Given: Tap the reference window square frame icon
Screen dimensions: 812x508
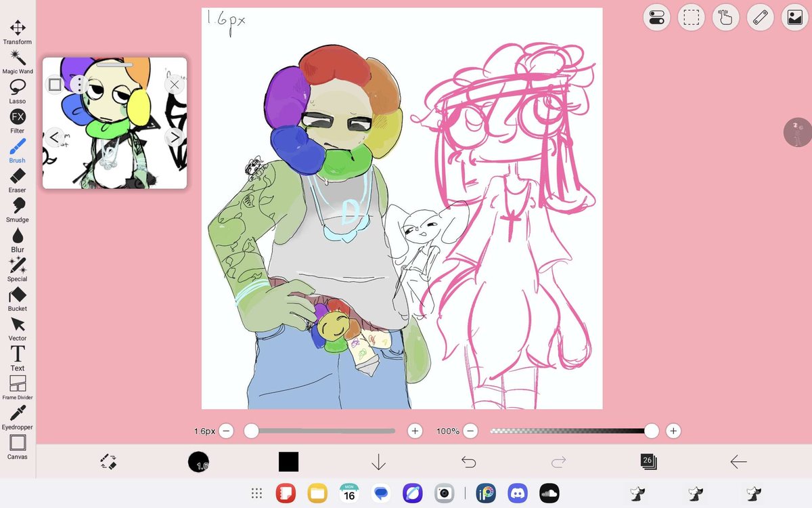Looking at the screenshot, I should click(55, 85).
